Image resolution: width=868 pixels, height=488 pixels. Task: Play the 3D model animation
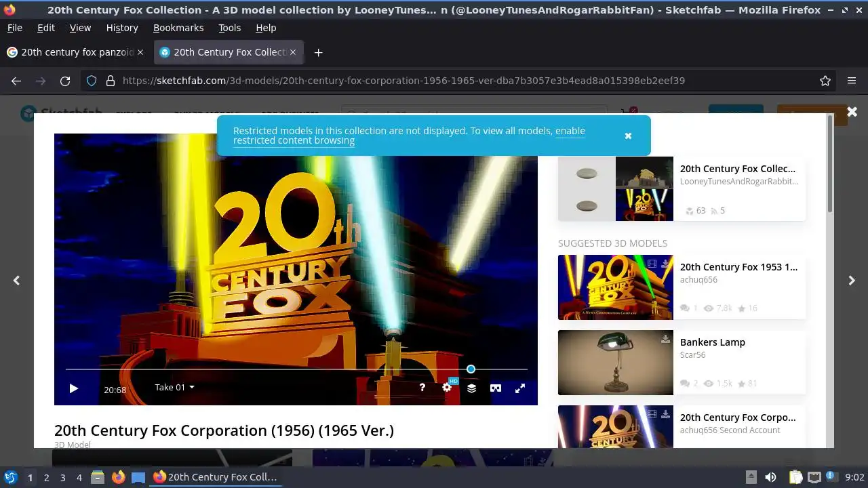74,388
